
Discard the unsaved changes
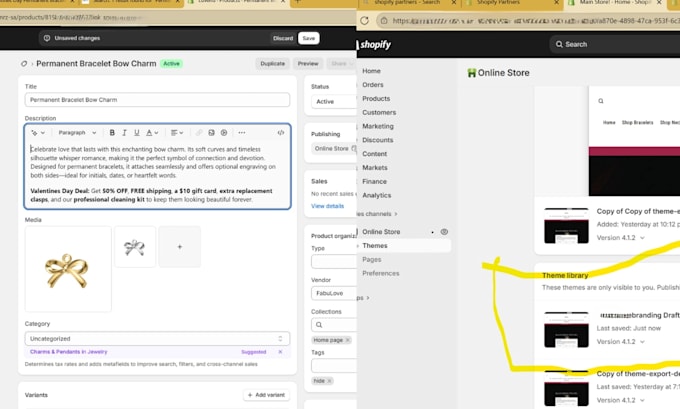(283, 38)
